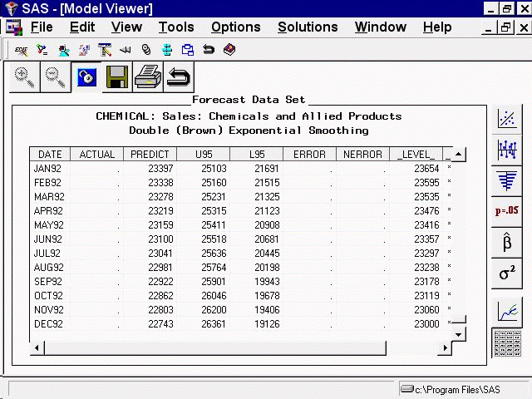Click the zoom out magnifier icon
This screenshot has width=532, height=399.
(55, 77)
